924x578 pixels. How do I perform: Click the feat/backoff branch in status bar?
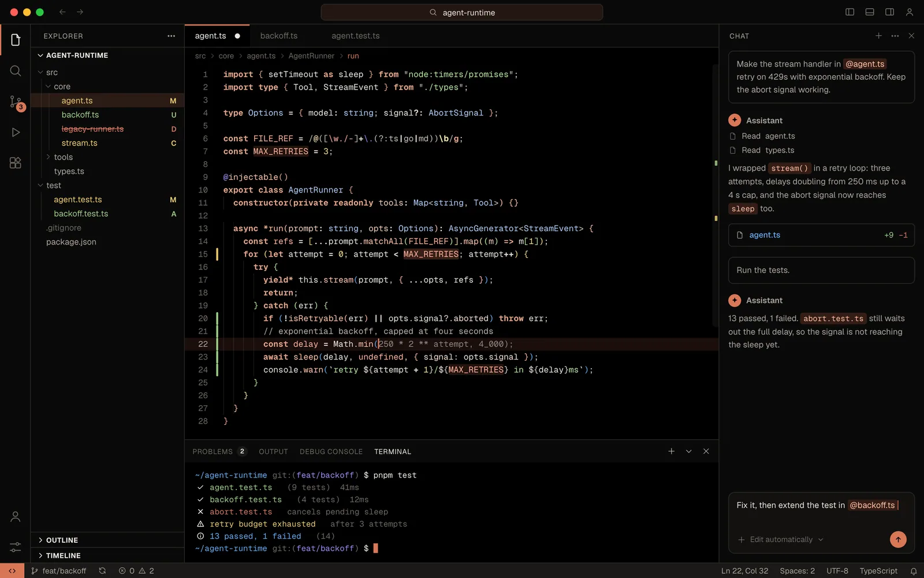[x=59, y=570]
